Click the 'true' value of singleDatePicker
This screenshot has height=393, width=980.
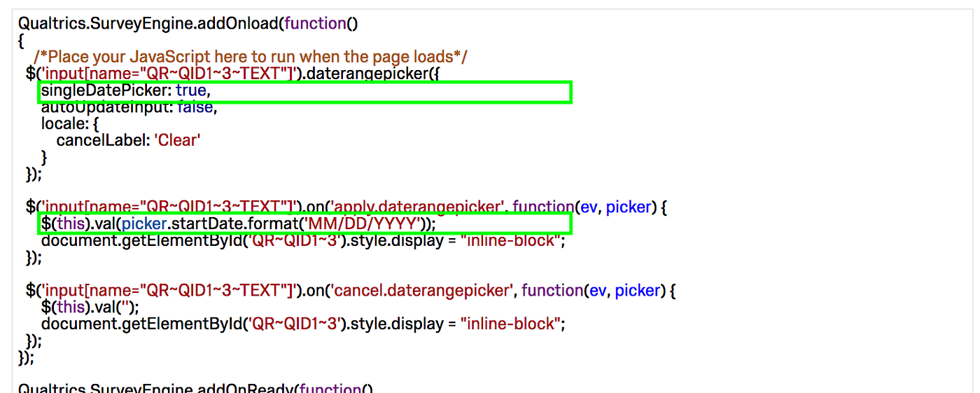(x=190, y=90)
